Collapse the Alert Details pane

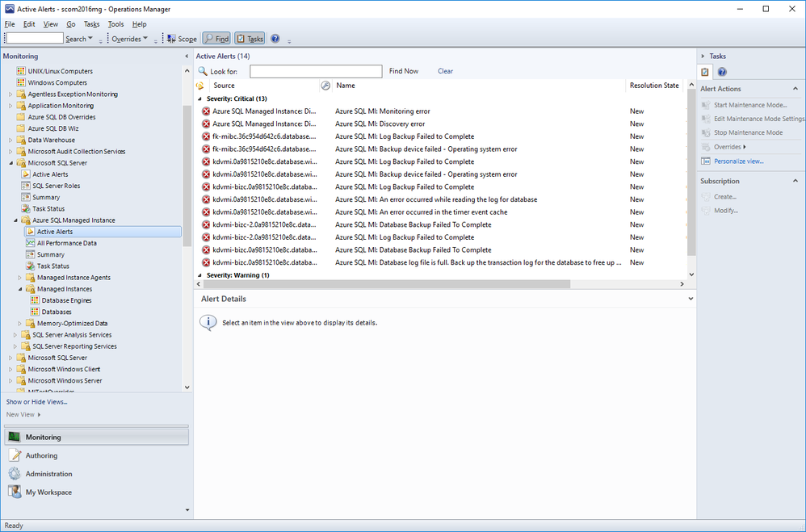coord(691,299)
